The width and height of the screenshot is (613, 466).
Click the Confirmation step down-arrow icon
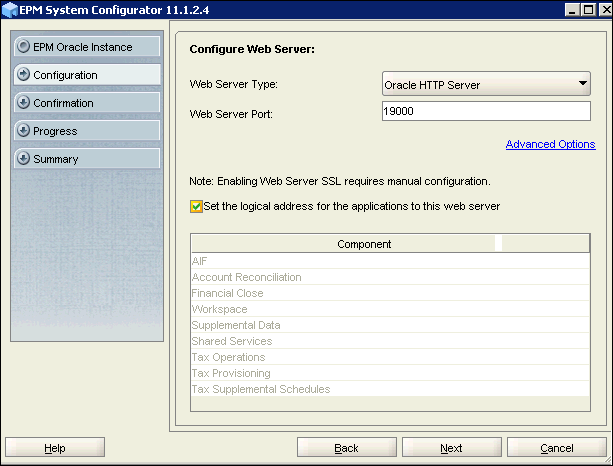tap(23, 102)
